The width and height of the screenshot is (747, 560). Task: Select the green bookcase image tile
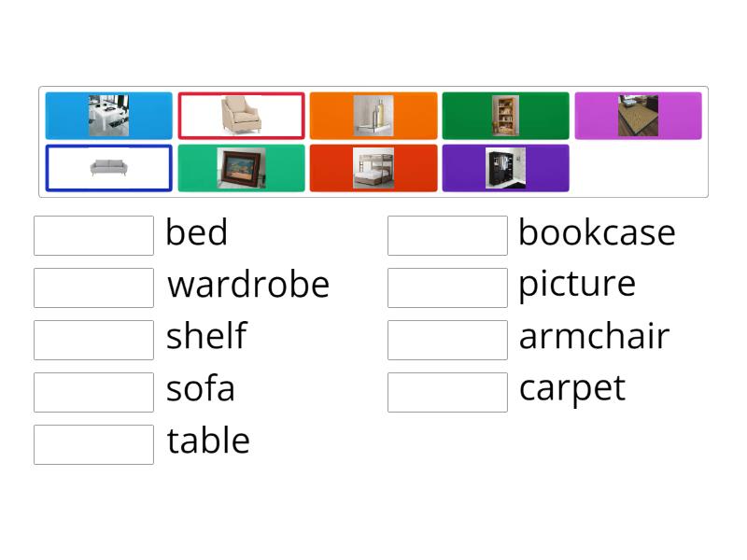coord(505,116)
